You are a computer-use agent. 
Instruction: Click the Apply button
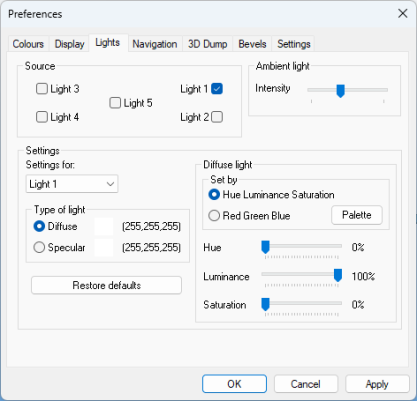[377, 384]
